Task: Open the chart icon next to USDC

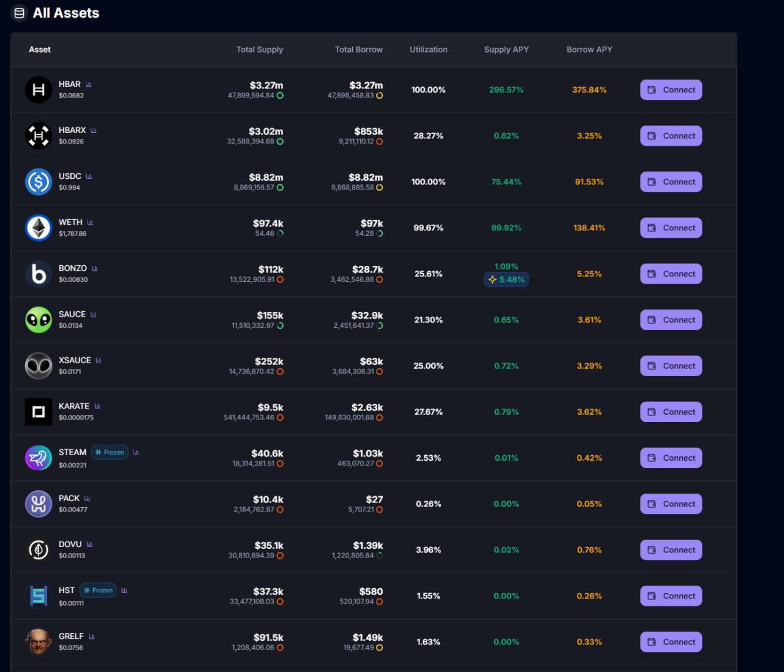Action: [x=89, y=176]
